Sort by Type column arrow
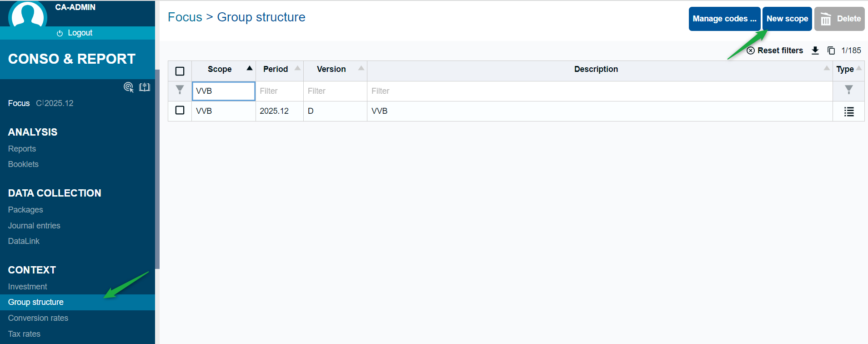868x344 pixels. tap(859, 68)
